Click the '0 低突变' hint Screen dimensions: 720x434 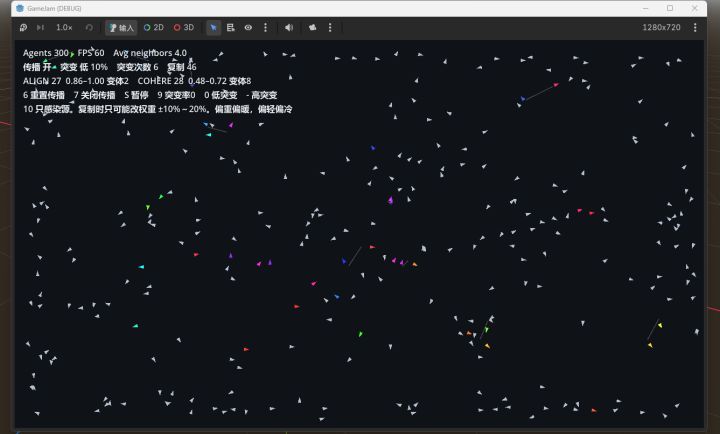(x=221, y=95)
